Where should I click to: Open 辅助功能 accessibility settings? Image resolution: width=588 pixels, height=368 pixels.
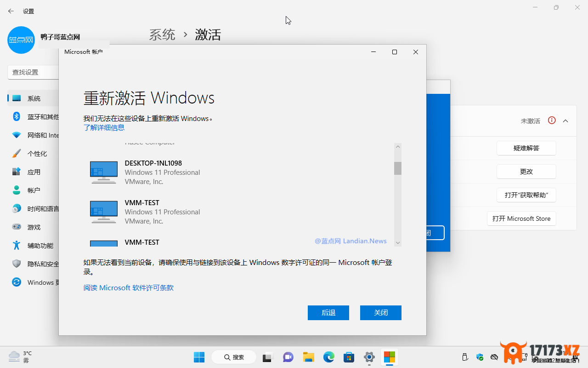pos(40,246)
